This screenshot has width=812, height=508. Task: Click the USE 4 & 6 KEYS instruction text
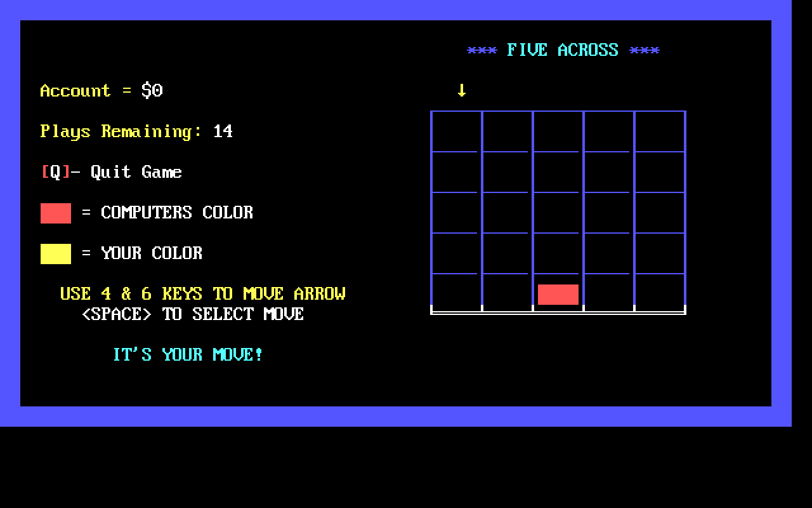(x=203, y=294)
